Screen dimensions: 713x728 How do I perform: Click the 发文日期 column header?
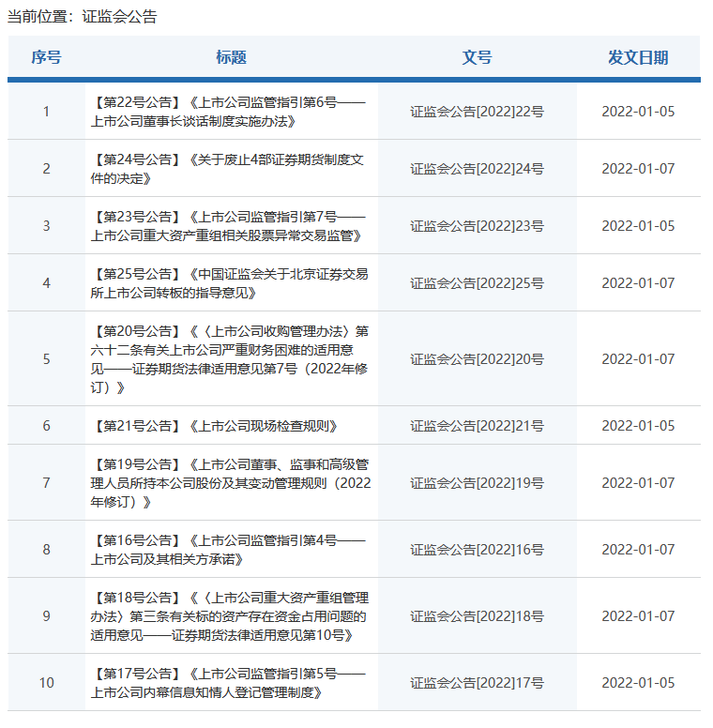coord(638,57)
